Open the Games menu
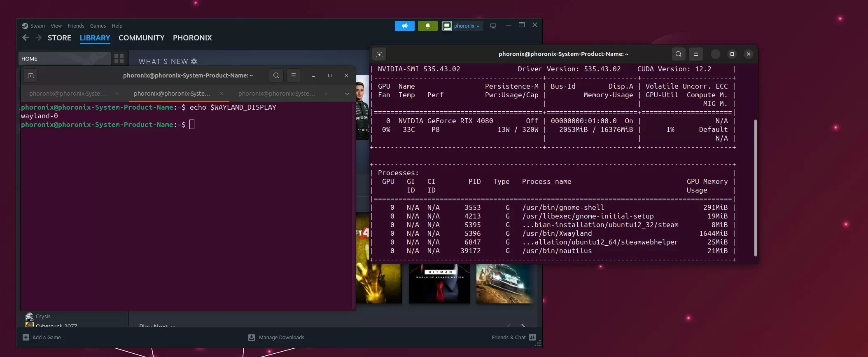 tap(98, 26)
